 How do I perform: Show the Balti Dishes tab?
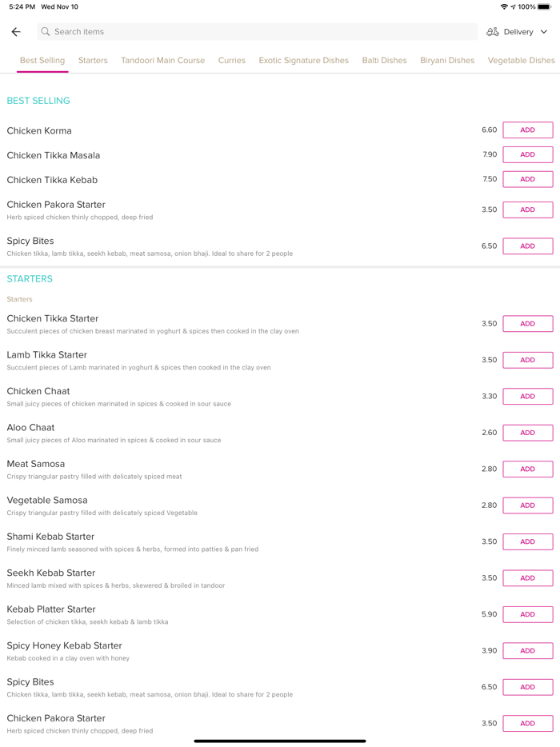[384, 61]
